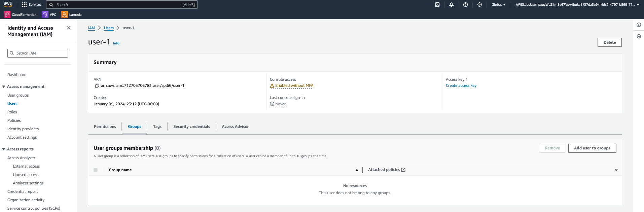Click the Attached policies column header

click(384, 170)
